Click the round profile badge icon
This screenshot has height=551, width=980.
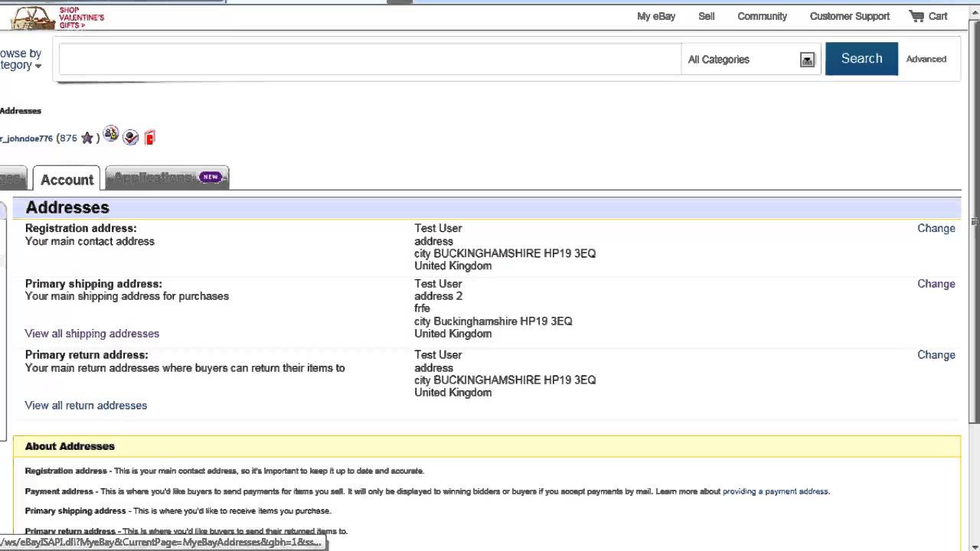pyautogui.click(x=131, y=137)
